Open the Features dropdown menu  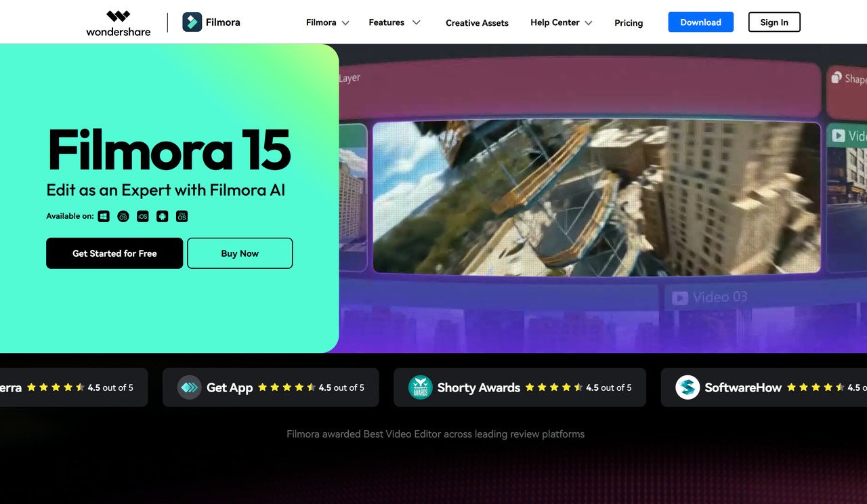tap(395, 23)
